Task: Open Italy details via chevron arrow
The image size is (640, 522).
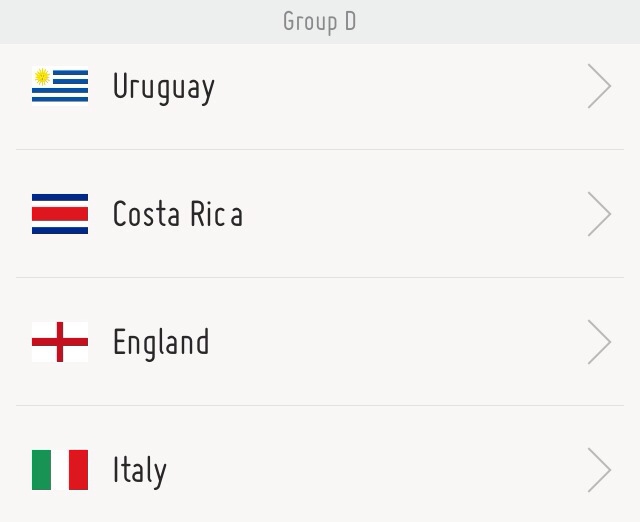Action: pyautogui.click(x=599, y=470)
